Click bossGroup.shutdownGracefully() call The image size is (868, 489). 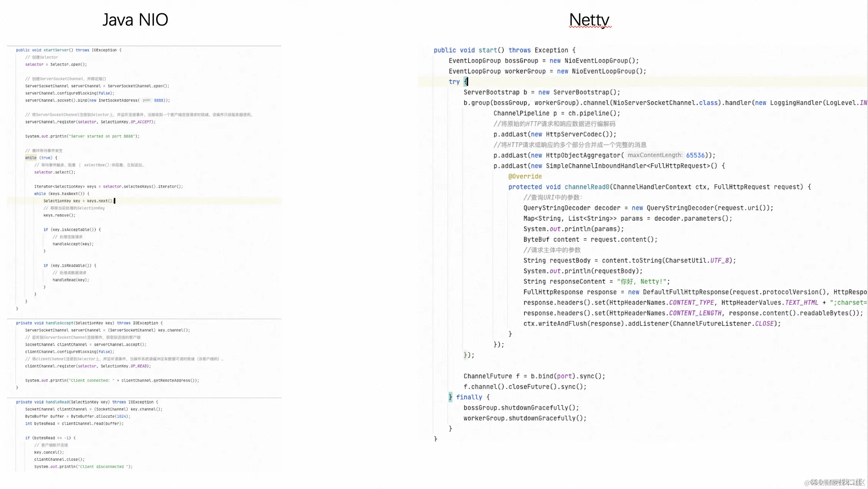pyautogui.click(x=521, y=408)
